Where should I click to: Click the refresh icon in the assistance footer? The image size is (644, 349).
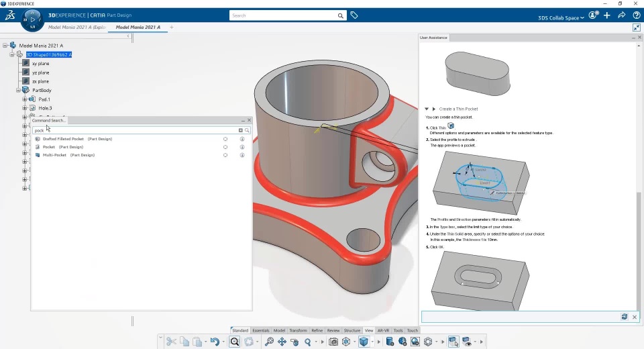[x=625, y=317]
